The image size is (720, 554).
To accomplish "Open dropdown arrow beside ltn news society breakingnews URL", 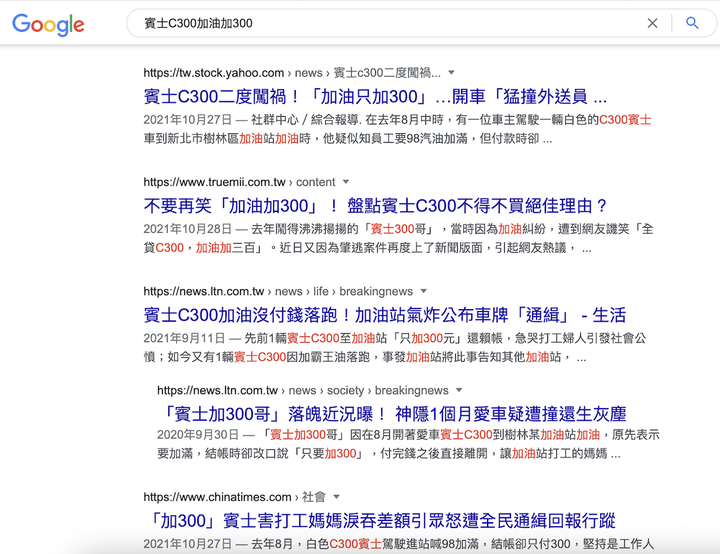I will coord(459,390).
